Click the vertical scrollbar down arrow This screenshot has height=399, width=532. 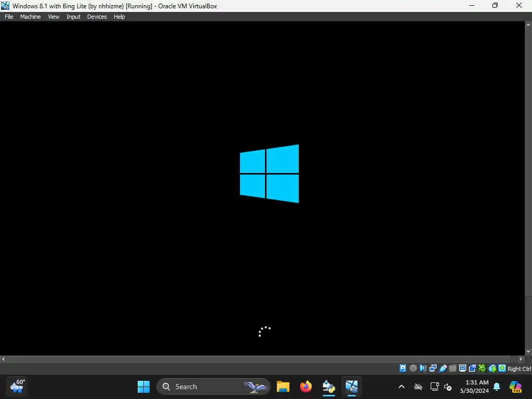[528, 352]
